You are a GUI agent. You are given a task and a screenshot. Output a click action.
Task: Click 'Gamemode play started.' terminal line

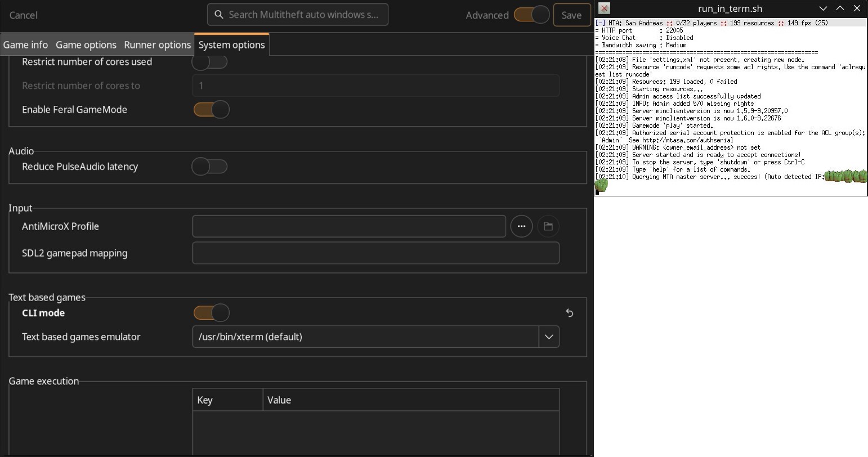click(x=654, y=126)
